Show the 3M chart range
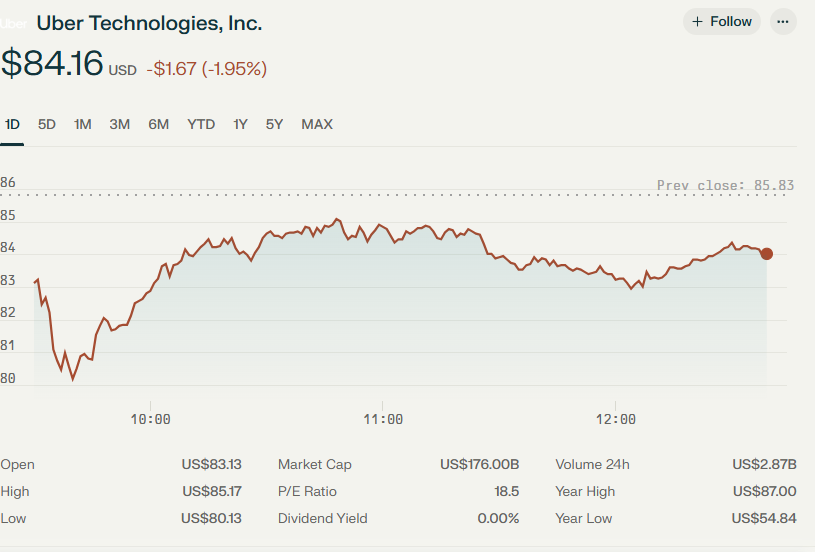The height and width of the screenshot is (552, 815). [120, 124]
